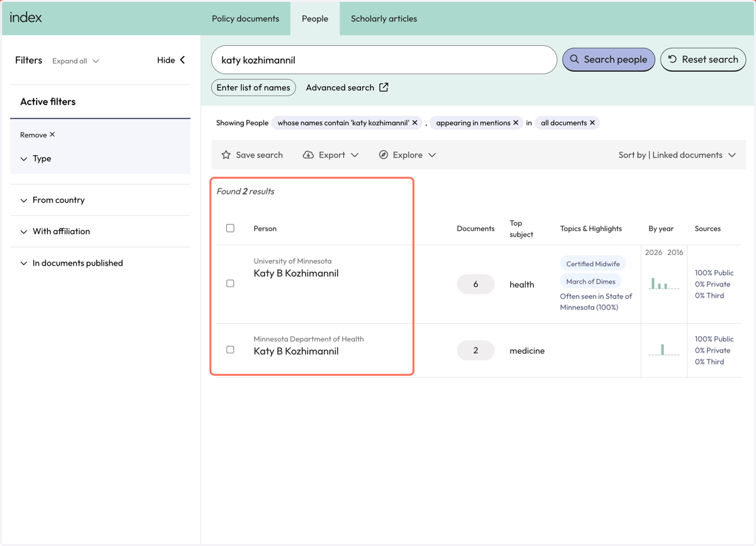Click 'Often seen in State of Minnesota (100%)' text

click(x=596, y=302)
